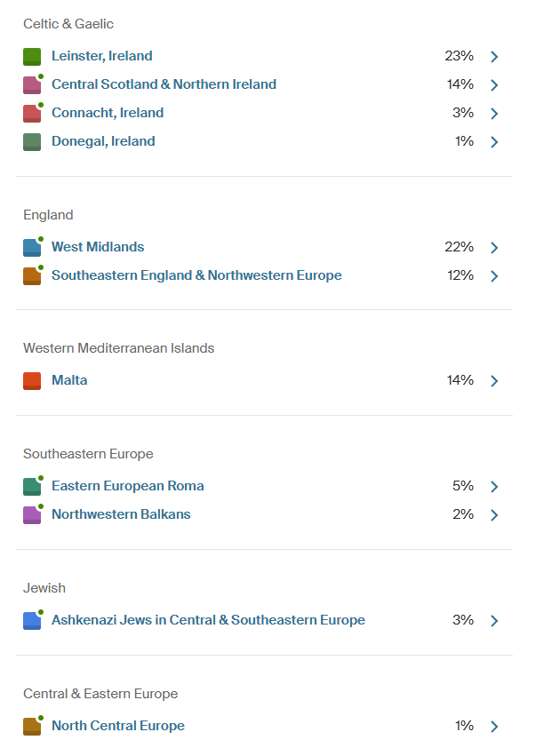Open Southeastern England & Northwestern Europe link

pos(196,275)
